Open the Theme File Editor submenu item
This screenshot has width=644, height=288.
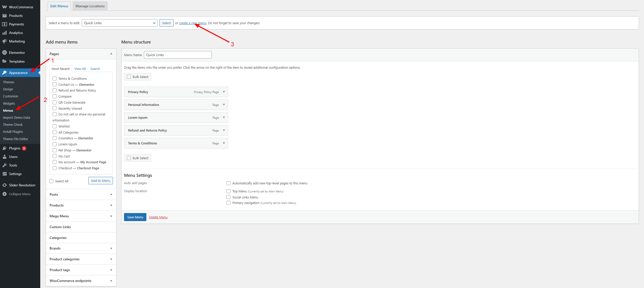coord(16,139)
